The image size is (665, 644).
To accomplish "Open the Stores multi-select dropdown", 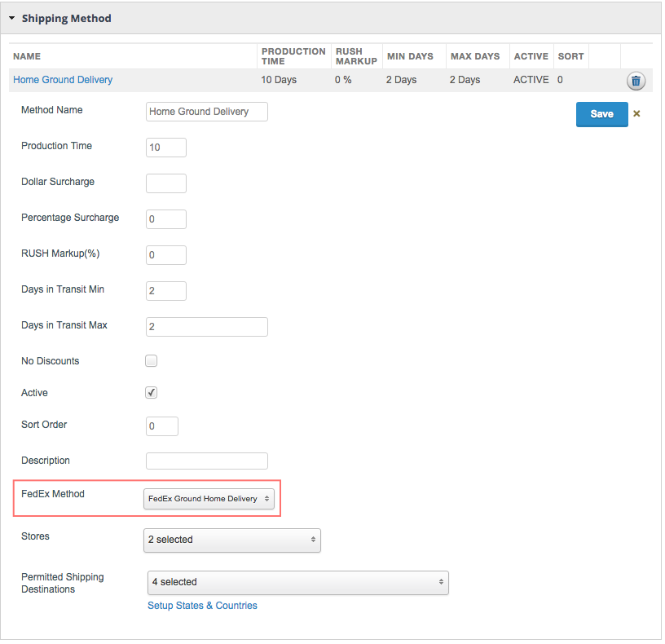I will [x=232, y=540].
